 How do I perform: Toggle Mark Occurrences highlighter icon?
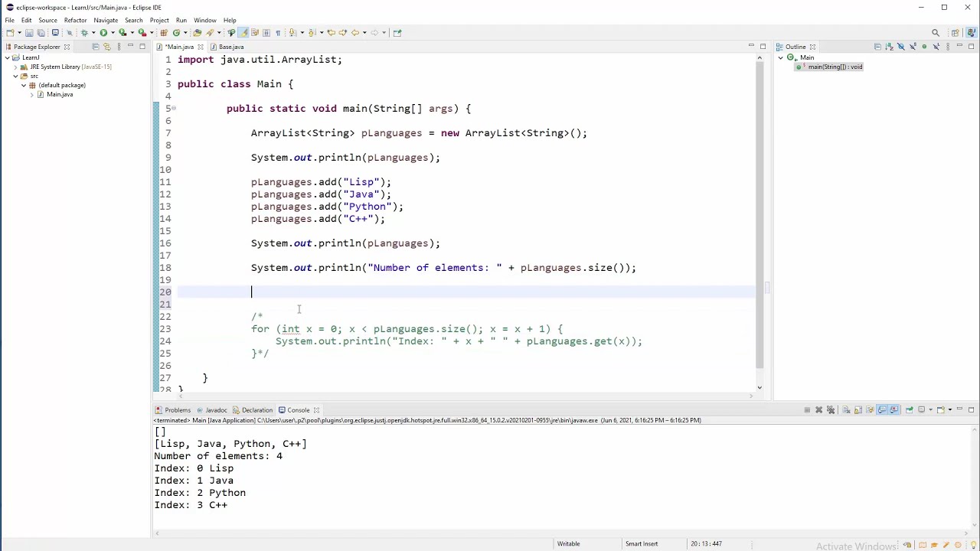click(243, 32)
